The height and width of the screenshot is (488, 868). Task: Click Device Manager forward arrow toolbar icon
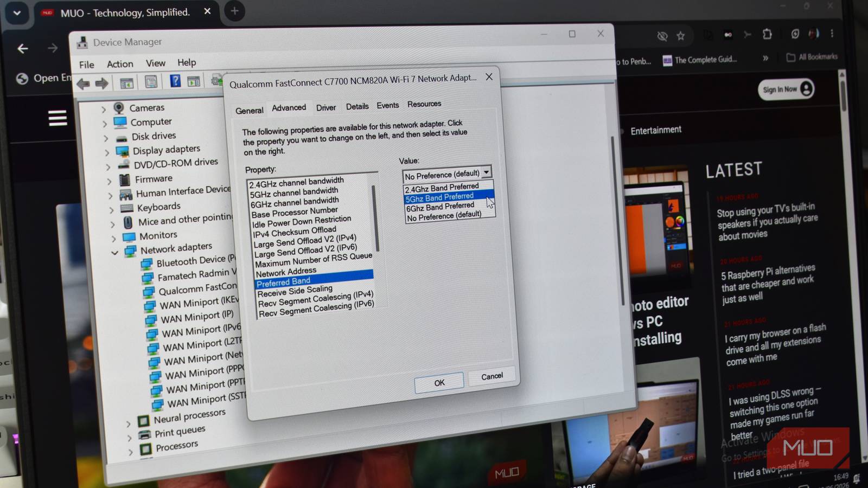(x=101, y=84)
